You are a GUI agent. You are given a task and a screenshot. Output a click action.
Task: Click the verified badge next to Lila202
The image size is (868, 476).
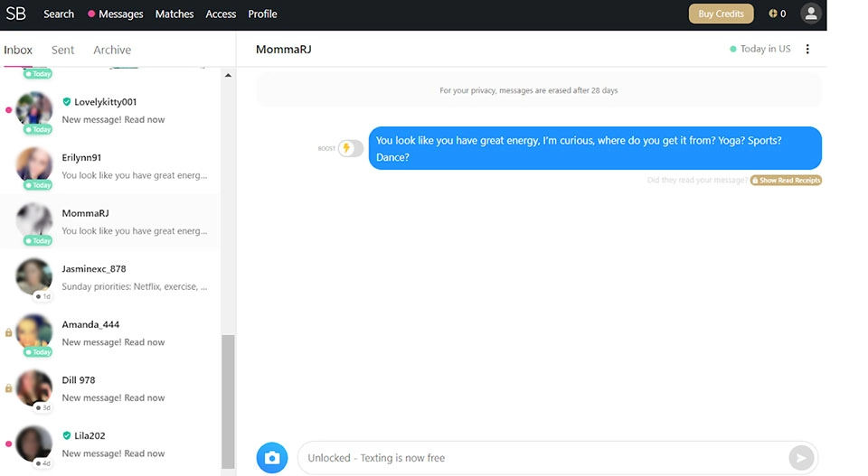tap(67, 435)
